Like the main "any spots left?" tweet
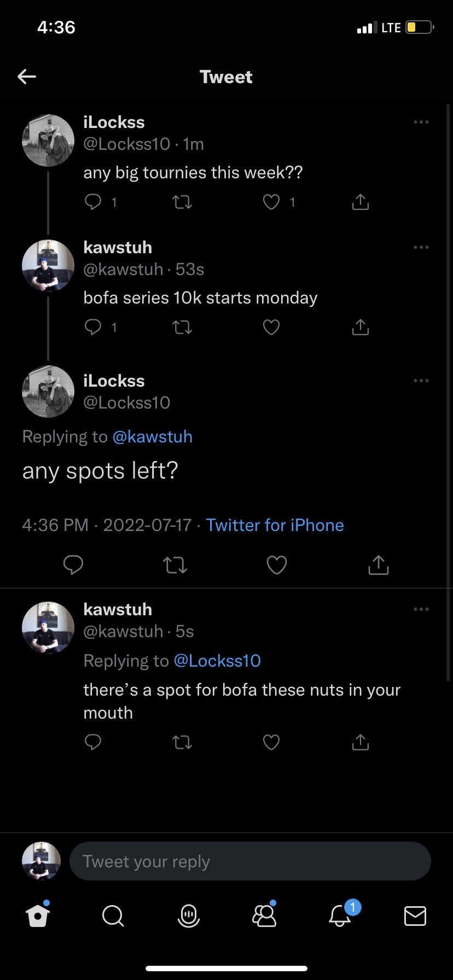This screenshot has width=453, height=980. 277,565
